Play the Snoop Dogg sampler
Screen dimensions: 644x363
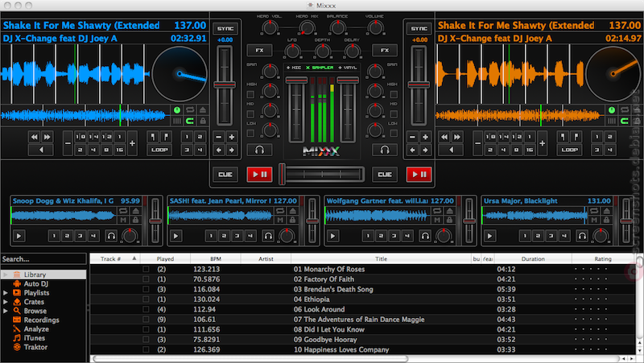[19, 236]
